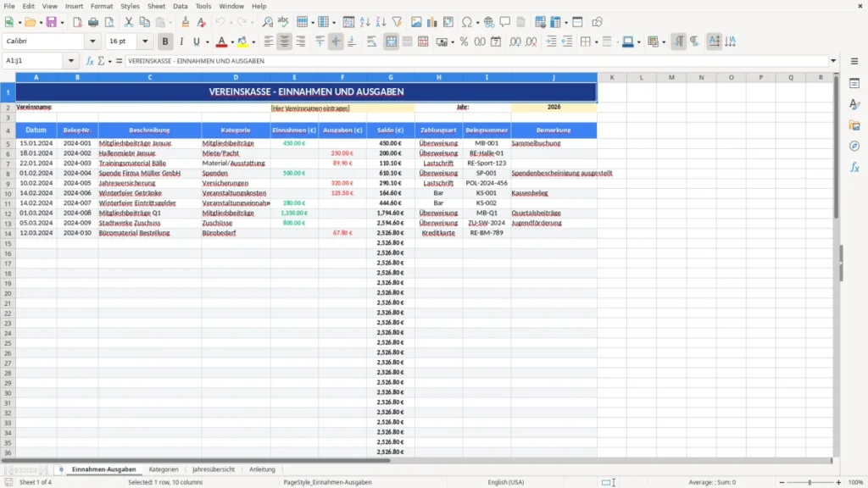Expand the Name Box dropdown
The height and width of the screenshot is (488, 868).
tap(71, 61)
